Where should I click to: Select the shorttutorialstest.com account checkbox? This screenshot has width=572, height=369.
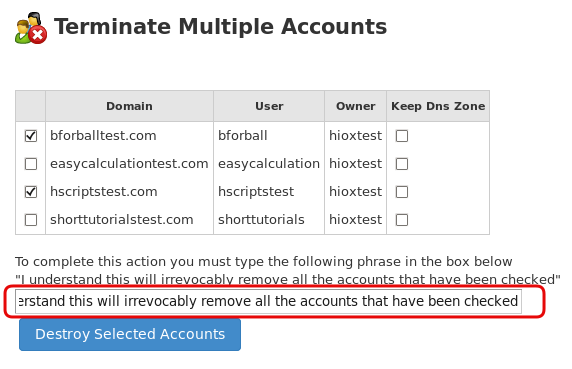coord(31,220)
